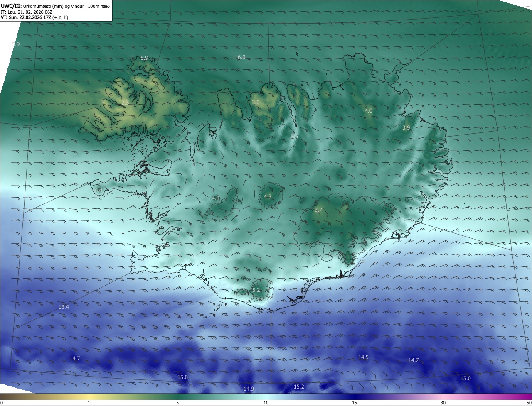Click the 3.0 value on the map
The width and height of the screenshot is (532, 406).
[x=256, y=102]
